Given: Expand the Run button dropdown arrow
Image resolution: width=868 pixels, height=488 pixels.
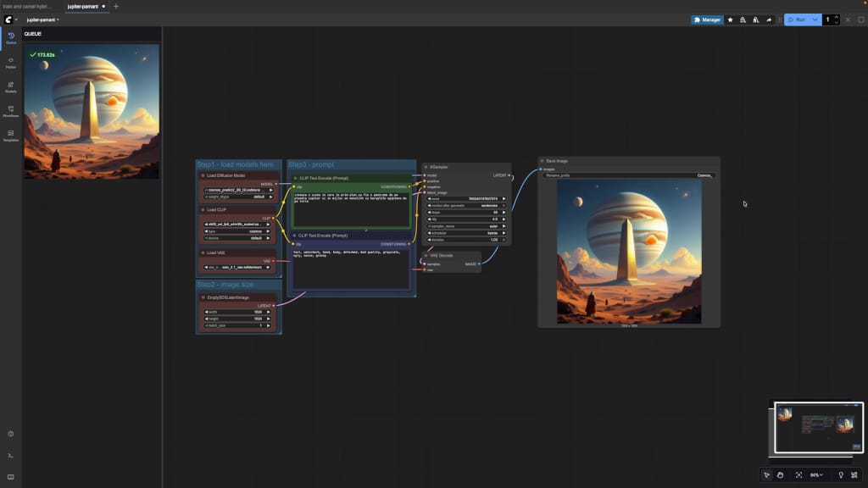Looking at the screenshot, I should pos(815,19).
